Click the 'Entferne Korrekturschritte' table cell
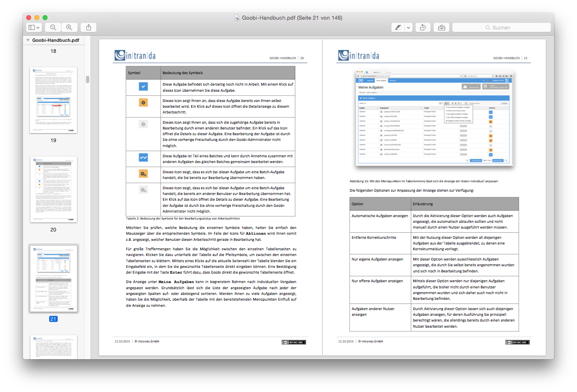This screenshot has height=392, width=577. [x=380, y=243]
